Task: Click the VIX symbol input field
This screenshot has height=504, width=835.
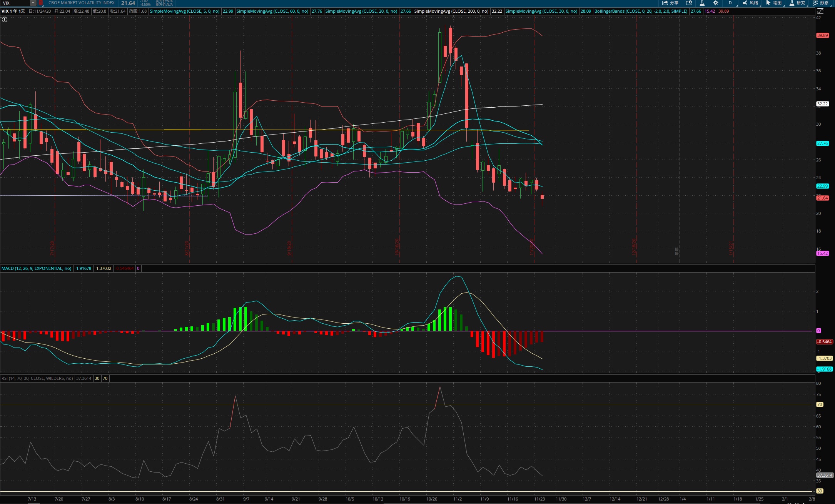Action: 15,3
